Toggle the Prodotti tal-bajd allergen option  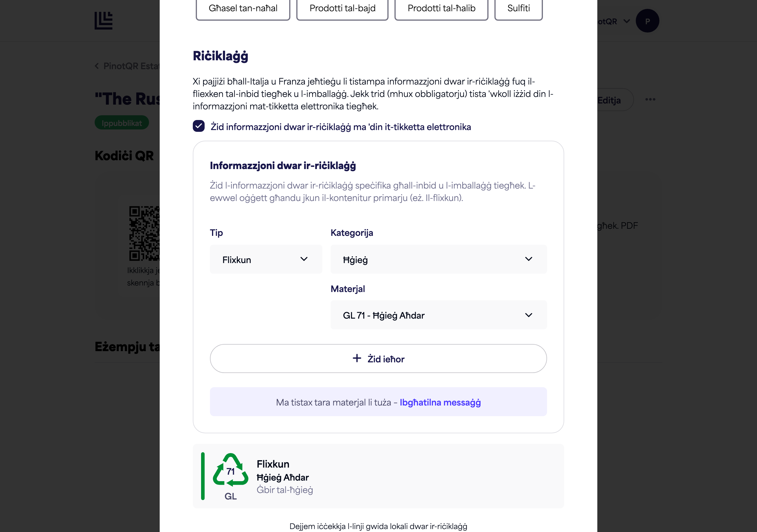tap(342, 9)
